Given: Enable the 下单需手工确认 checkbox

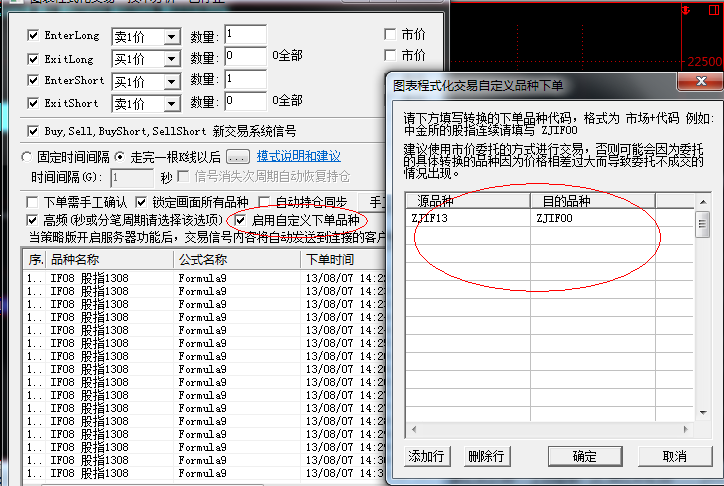Looking at the screenshot, I should [x=33, y=202].
